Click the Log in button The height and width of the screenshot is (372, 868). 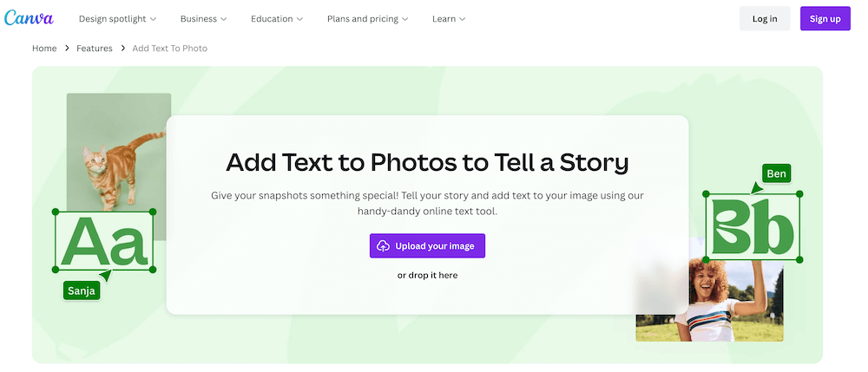[765, 19]
